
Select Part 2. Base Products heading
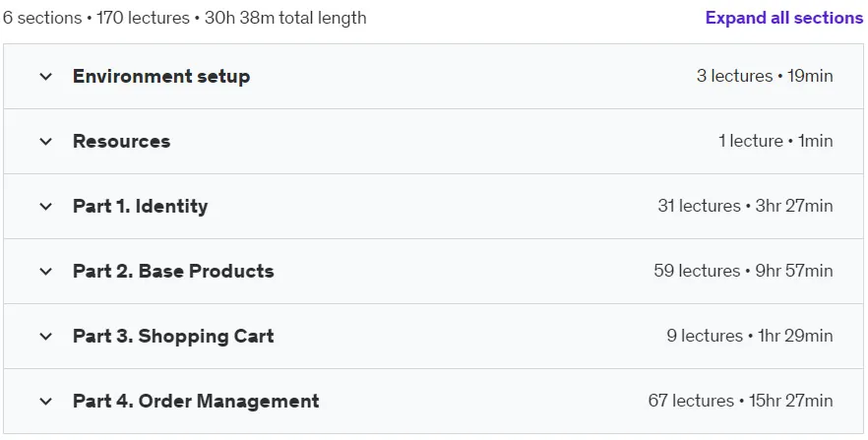pyautogui.click(x=173, y=272)
